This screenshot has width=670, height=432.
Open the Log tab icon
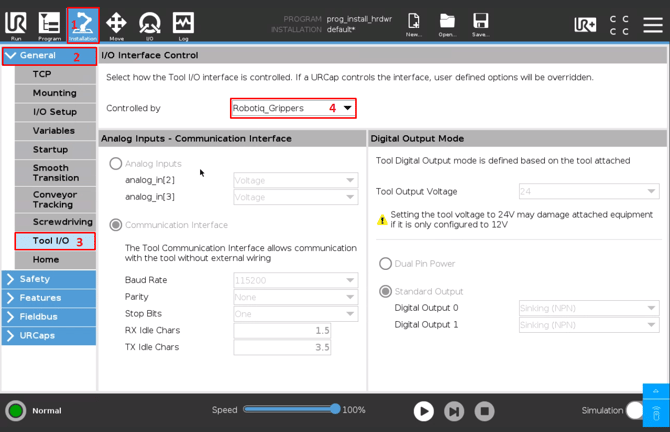183,24
